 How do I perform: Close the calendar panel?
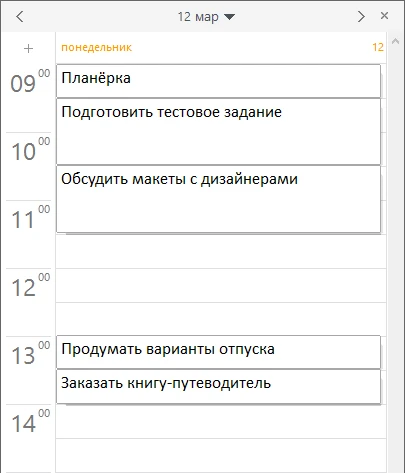pyautogui.click(x=384, y=16)
